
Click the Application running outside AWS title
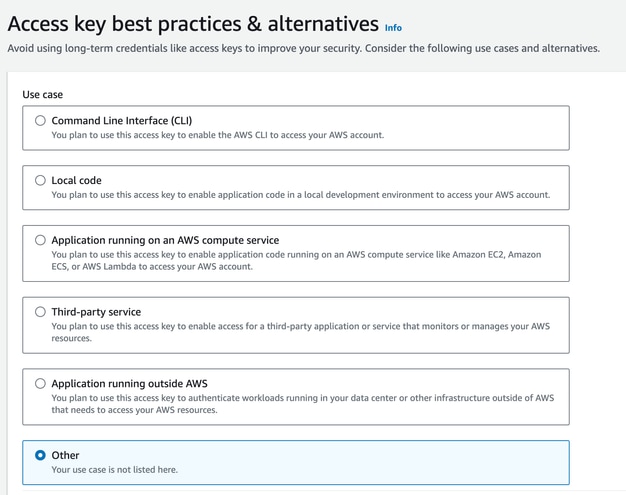pyautogui.click(x=129, y=384)
